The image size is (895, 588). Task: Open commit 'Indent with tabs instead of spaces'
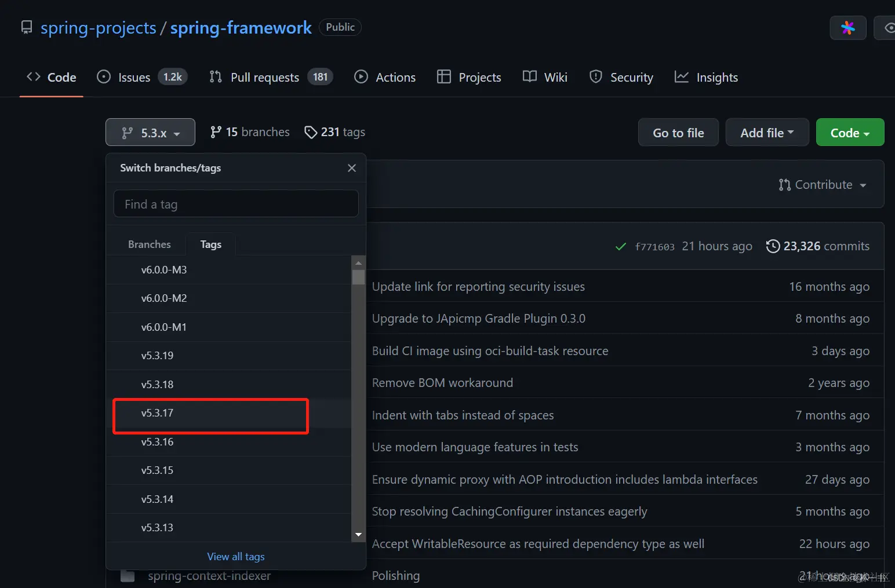pos(463,415)
